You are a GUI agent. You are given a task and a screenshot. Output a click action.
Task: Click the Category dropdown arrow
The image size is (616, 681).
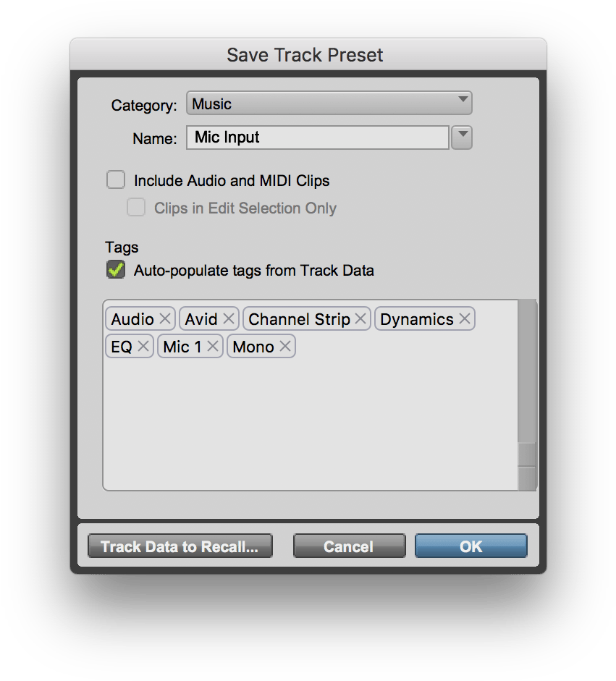pyautogui.click(x=462, y=103)
